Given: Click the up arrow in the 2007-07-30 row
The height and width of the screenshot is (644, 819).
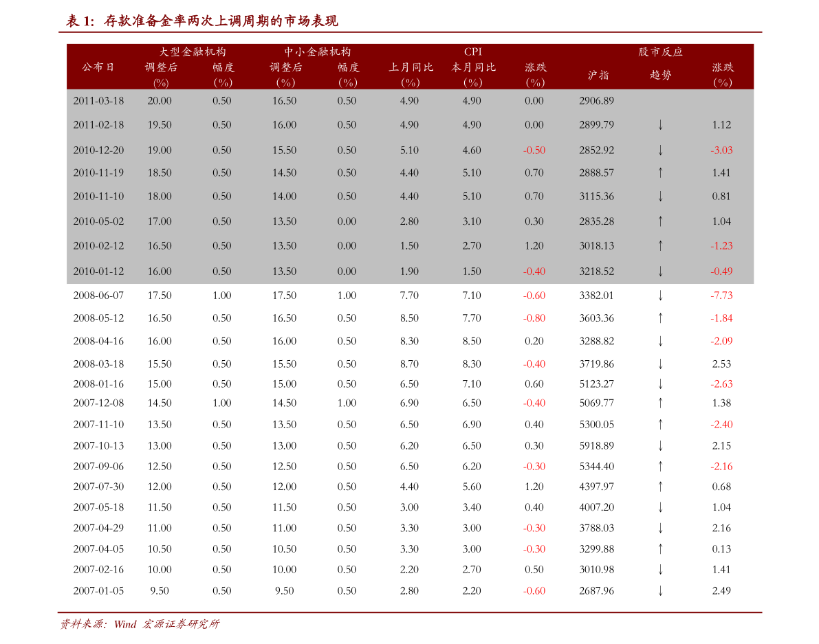Looking at the screenshot, I should point(660,487).
